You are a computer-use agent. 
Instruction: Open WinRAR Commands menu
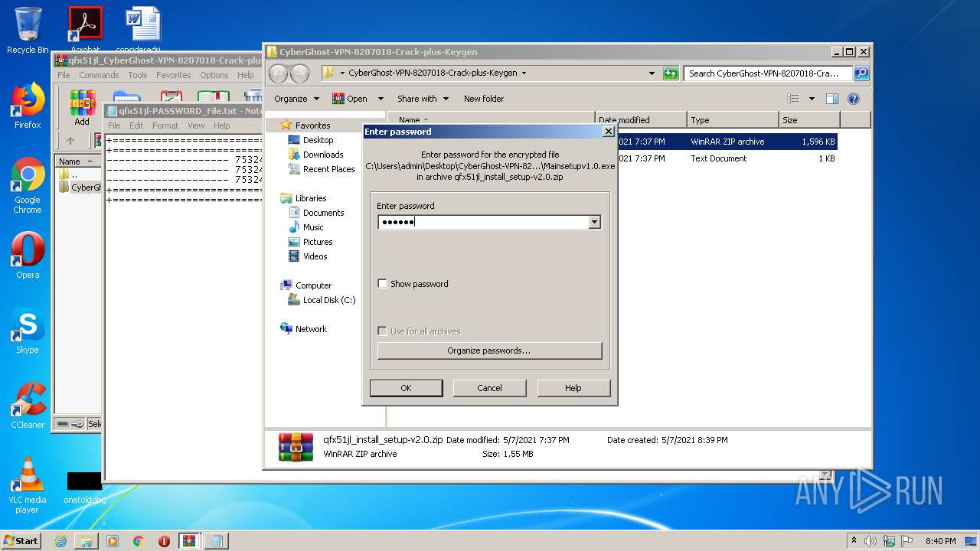99,75
